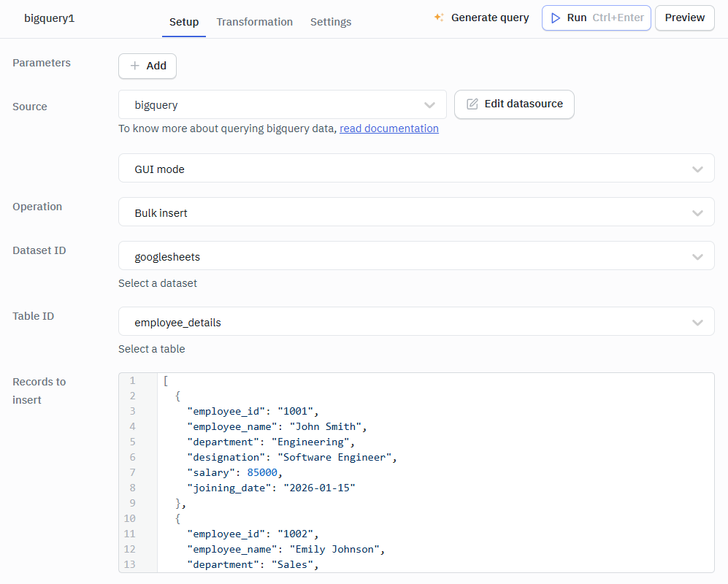Click the chevron arrow of GUI mode selector
728x584 pixels.
pos(697,169)
